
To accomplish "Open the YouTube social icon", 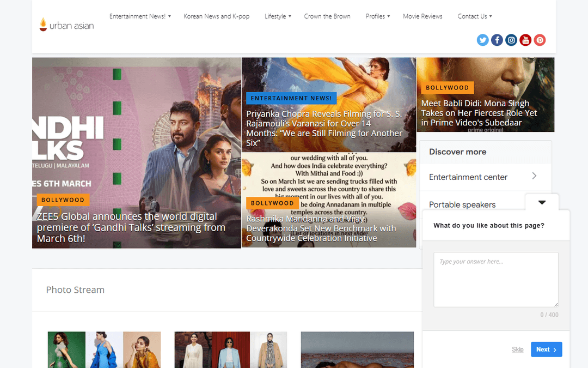I will pos(525,40).
